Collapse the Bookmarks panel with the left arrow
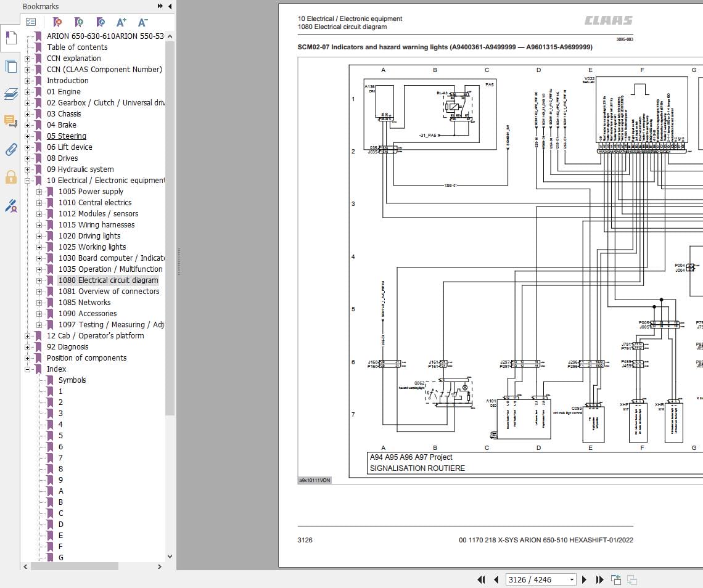The height and width of the screenshot is (588, 703). [x=170, y=6]
